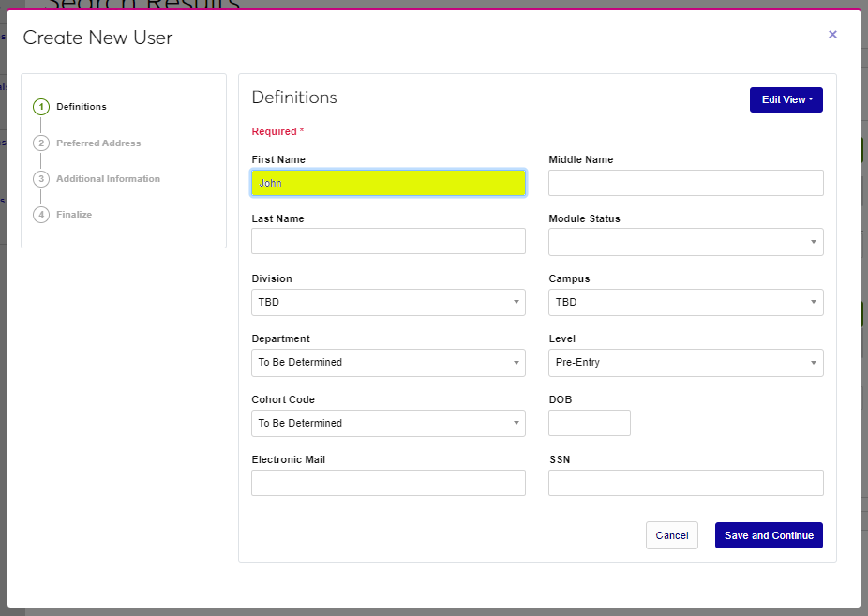This screenshot has width=868, height=616.
Task: Open the Division dropdown
Action: point(388,302)
